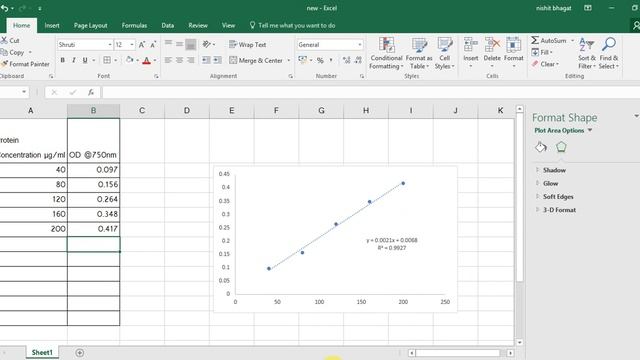
Task: Open Cell Styles gallery
Action: tap(444, 53)
